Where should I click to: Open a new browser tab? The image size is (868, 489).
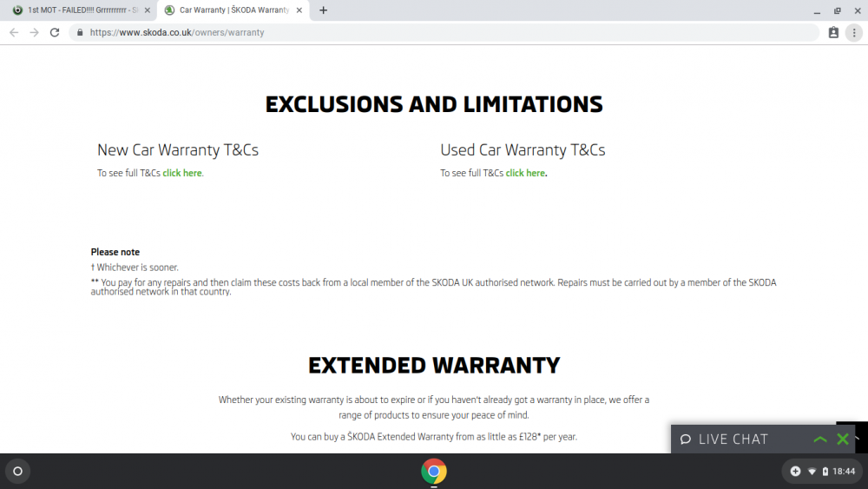tap(323, 10)
